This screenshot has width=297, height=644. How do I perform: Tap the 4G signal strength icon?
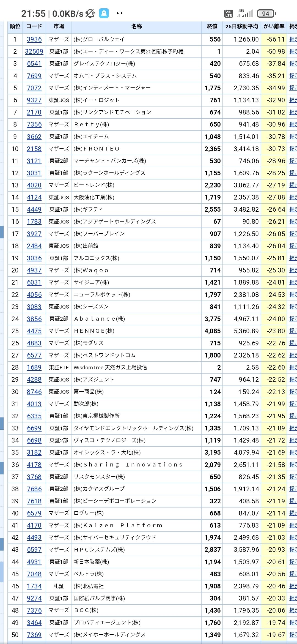coord(245,13)
